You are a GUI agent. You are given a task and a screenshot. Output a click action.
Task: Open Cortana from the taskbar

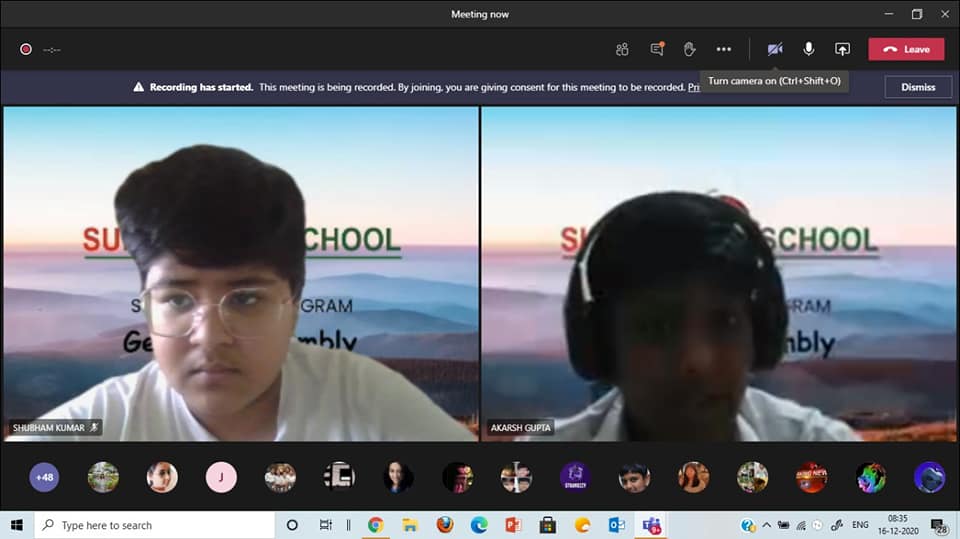pos(292,525)
